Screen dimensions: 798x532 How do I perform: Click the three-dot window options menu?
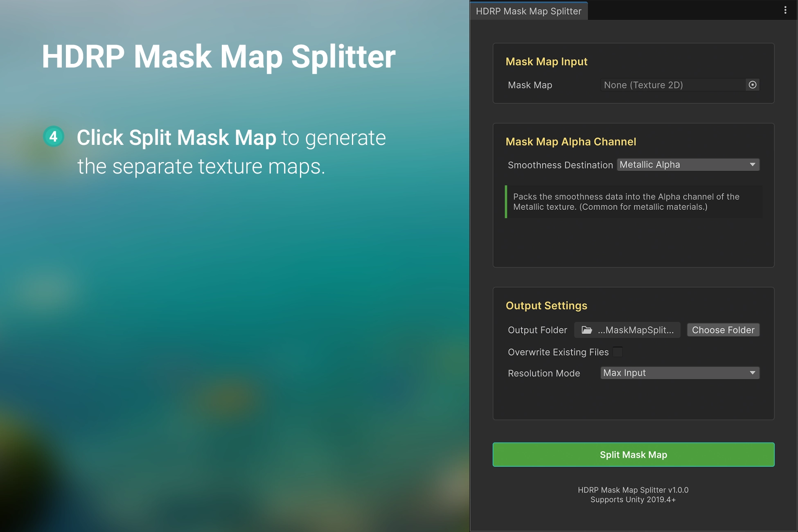(785, 10)
